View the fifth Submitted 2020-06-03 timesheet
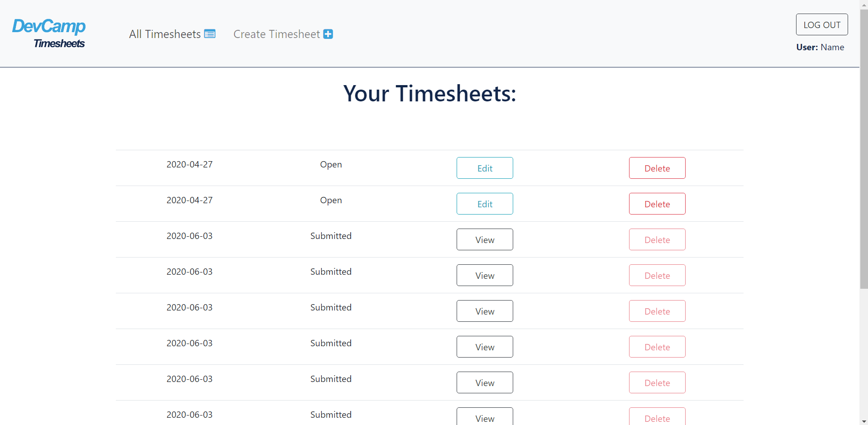 click(x=484, y=382)
